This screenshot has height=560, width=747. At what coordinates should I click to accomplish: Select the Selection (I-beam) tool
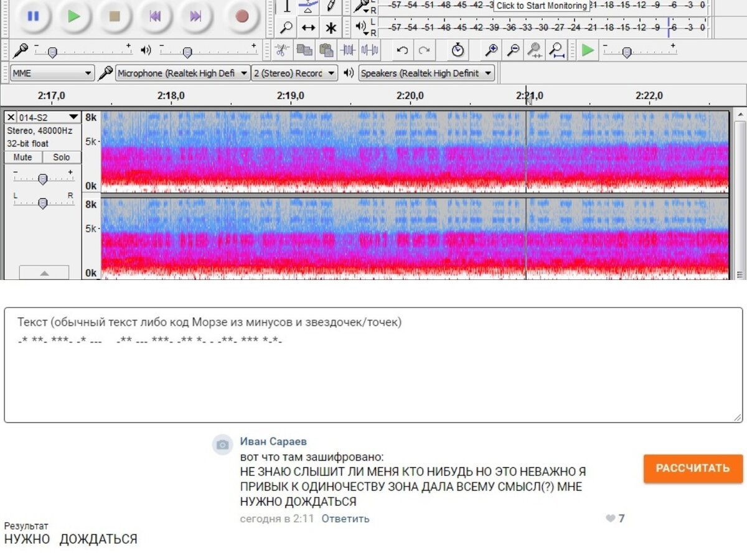(x=286, y=6)
